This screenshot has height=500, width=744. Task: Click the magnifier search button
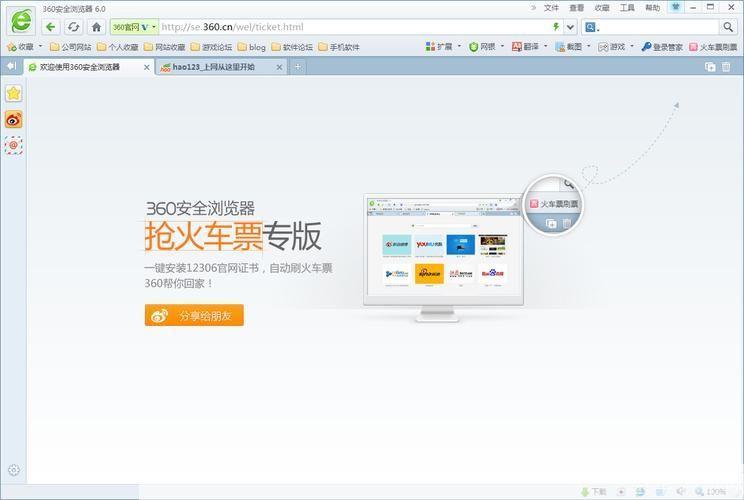(x=728, y=27)
